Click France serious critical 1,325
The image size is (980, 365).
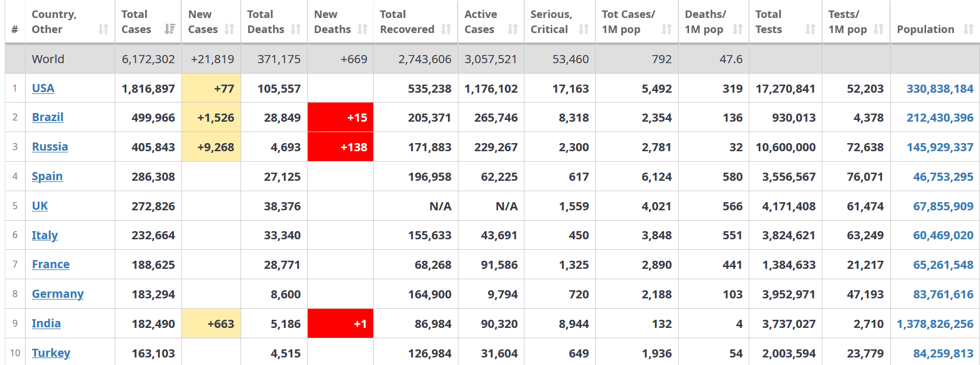pos(574,265)
